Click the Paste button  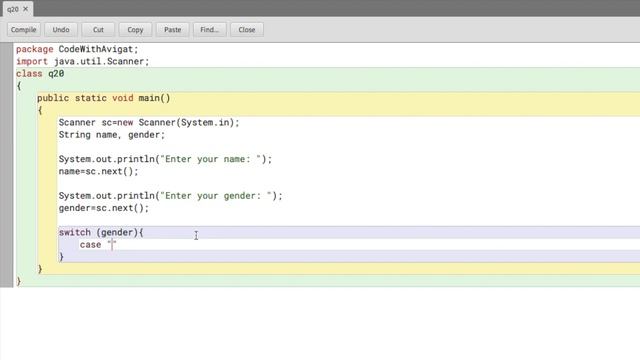pos(172,30)
